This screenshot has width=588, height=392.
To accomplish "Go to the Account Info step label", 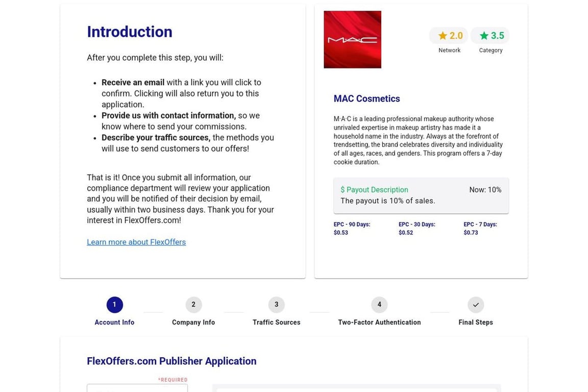I will pos(114,322).
